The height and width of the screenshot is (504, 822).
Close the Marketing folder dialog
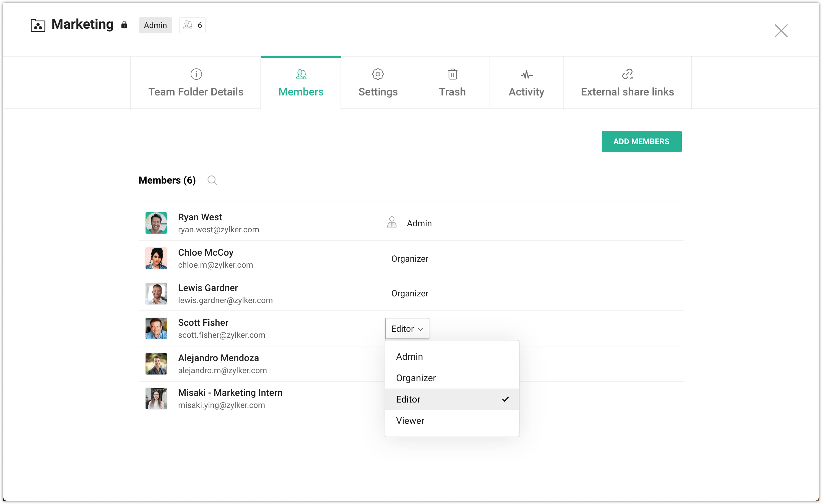781,31
